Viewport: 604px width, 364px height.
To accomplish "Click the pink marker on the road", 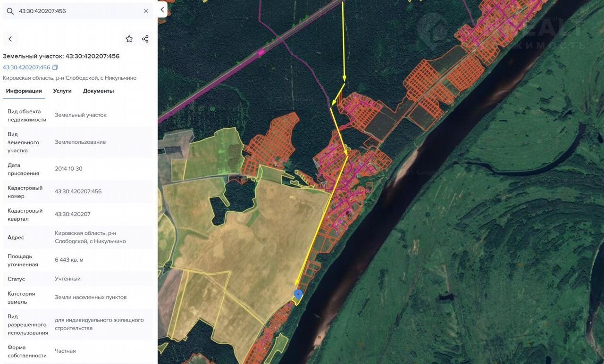I will (x=260, y=53).
